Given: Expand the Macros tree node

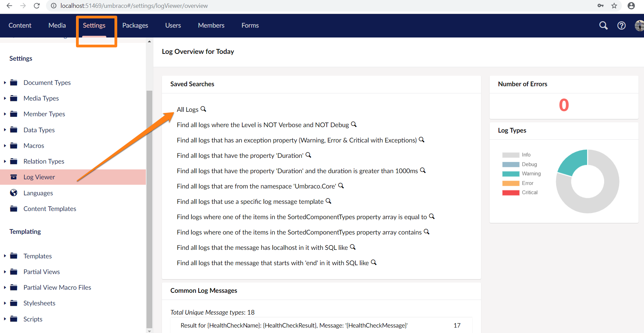Looking at the screenshot, I should 5,146.
